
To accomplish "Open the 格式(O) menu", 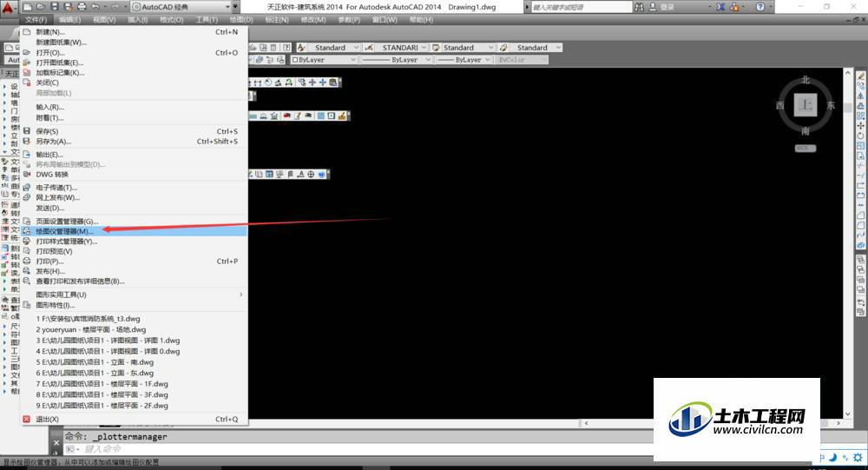I will [x=172, y=19].
